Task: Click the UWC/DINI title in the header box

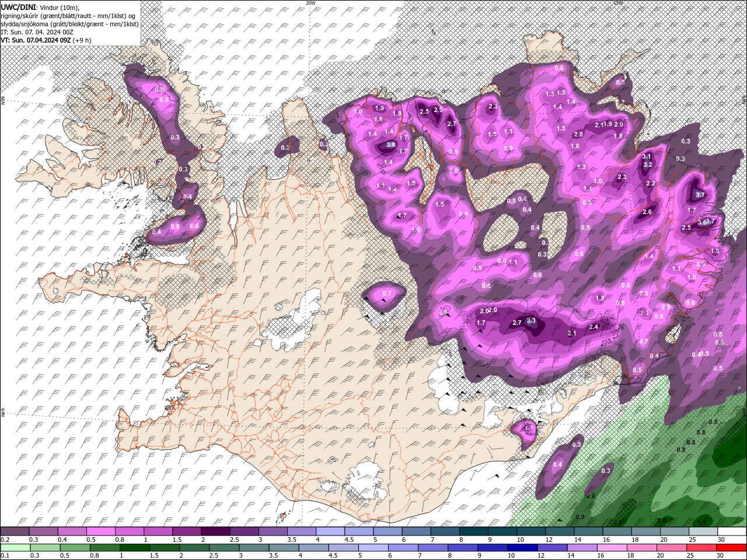Action: (x=18, y=6)
